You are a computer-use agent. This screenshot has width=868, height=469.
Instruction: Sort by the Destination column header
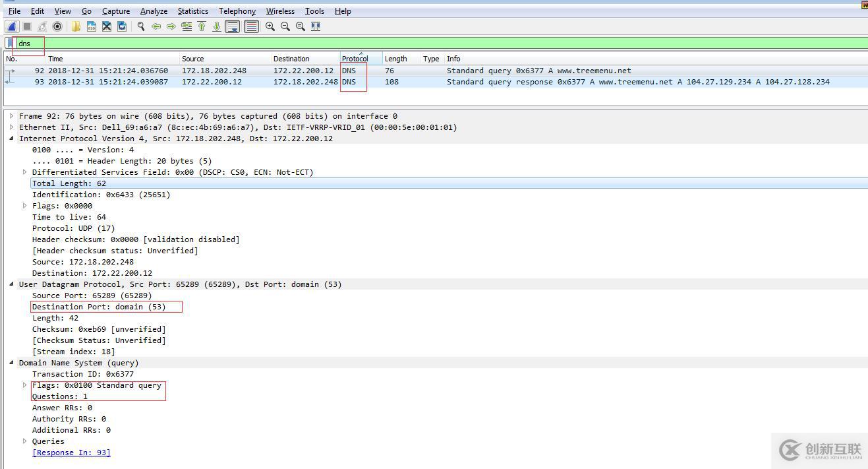305,59
